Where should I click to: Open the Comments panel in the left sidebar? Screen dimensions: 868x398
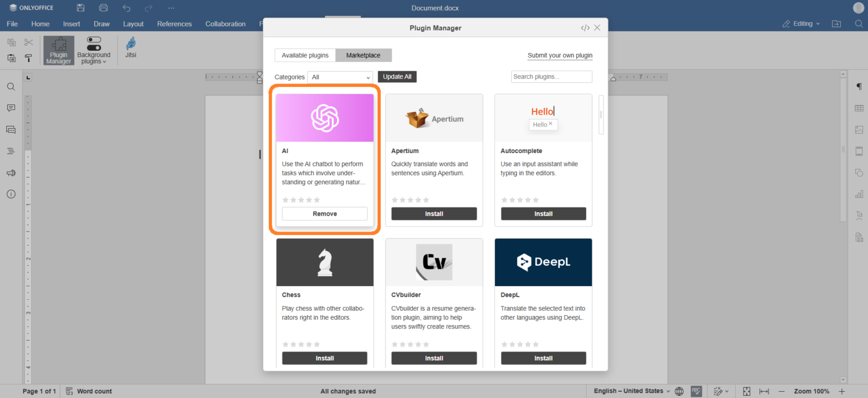[x=11, y=108]
